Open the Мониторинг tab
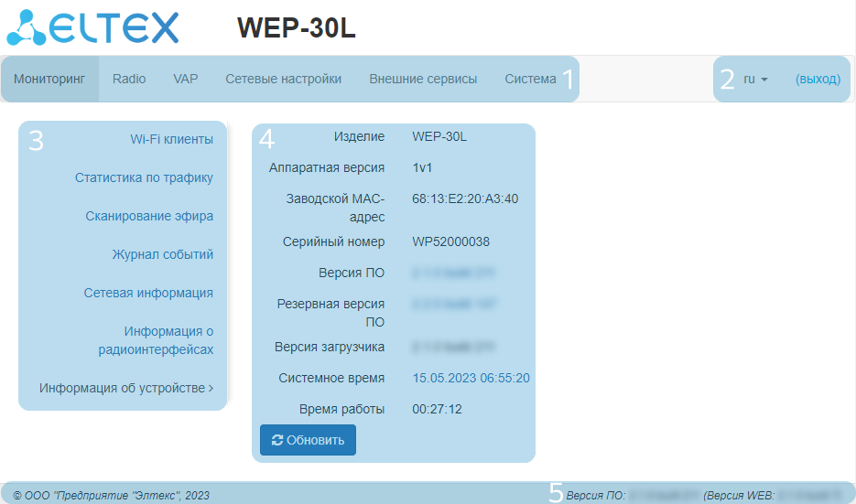This screenshot has height=504, width=856. (49, 79)
